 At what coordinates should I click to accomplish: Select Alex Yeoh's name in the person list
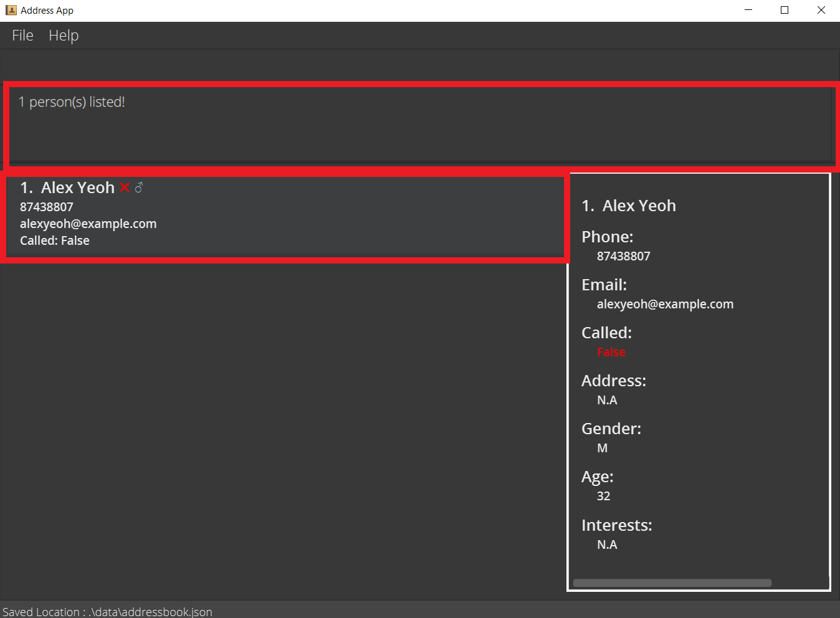(x=77, y=188)
